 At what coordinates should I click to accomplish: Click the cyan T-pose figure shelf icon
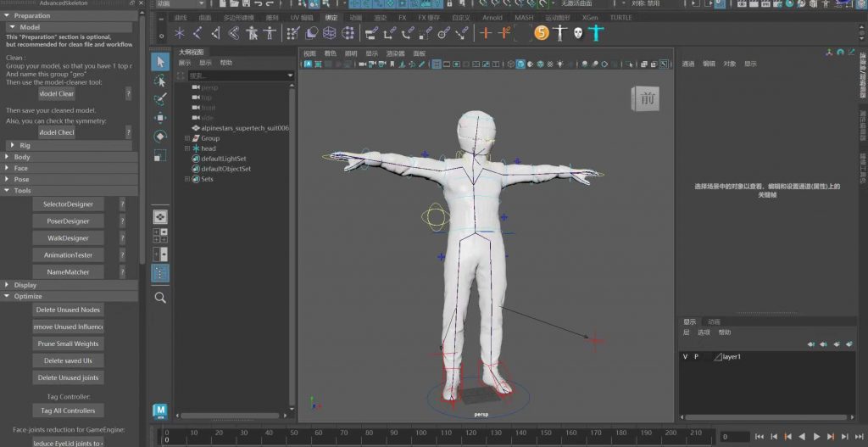pos(596,33)
